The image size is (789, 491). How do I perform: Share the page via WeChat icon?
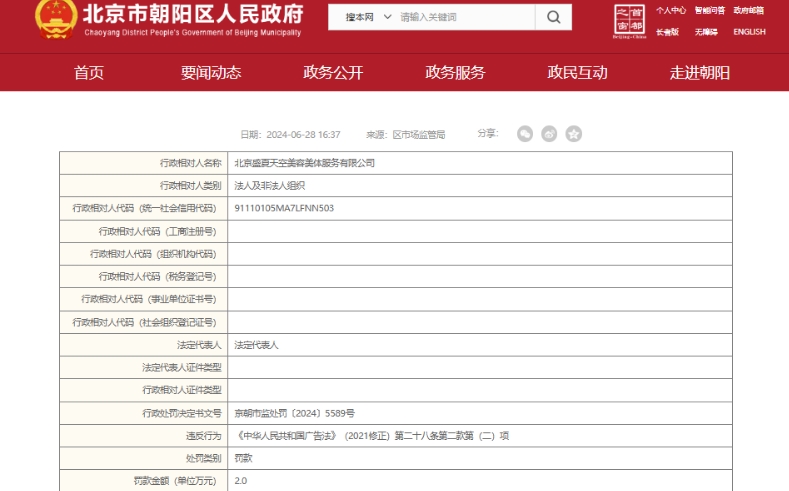[x=525, y=134]
